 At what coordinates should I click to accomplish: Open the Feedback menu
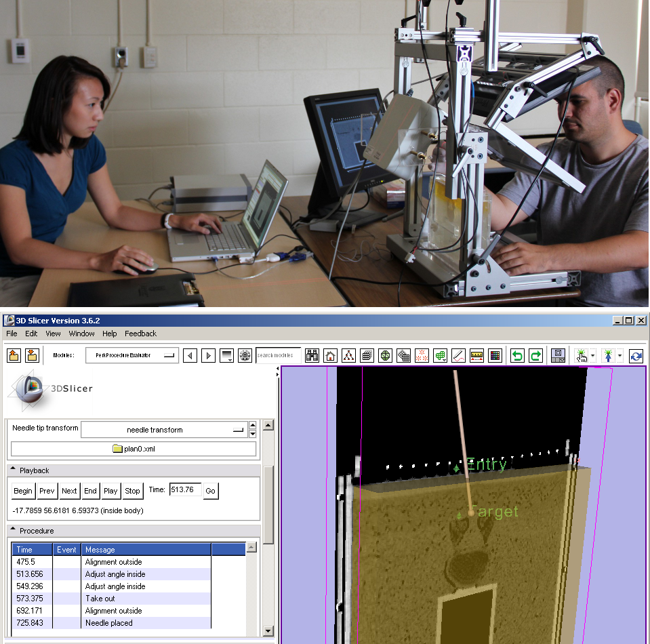pos(140,334)
